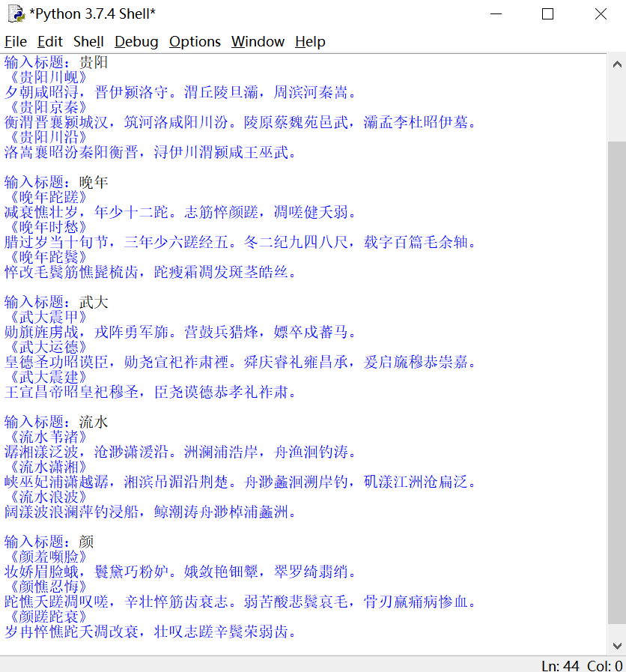Open the File menu
The height and width of the screenshot is (672, 626).
click(16, 41)
